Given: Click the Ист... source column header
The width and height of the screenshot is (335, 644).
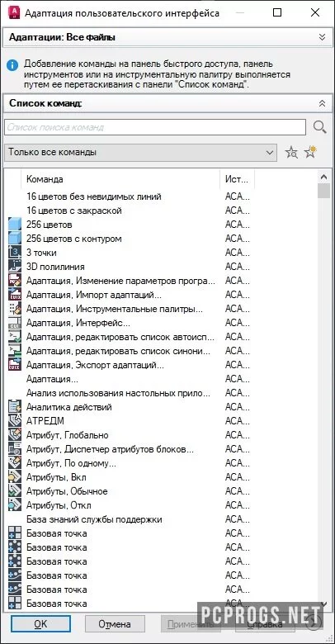Looking at the screenshot, I should tap(238, 179).
